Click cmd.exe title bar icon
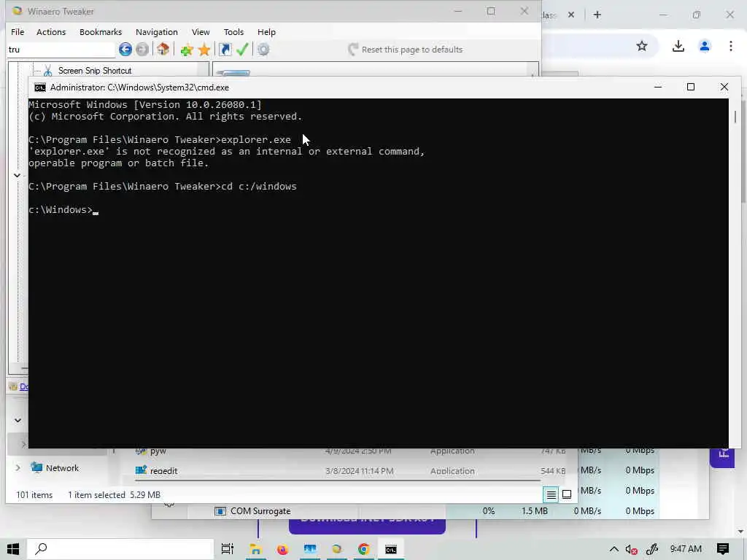Screen dimensions: 747x560 [40, 87]
